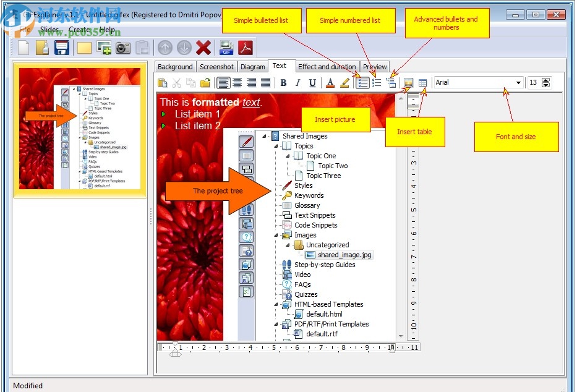577x392 pixels.
Task: Paste slide from clipboard in main toolbar
Action: click(142, 48)
